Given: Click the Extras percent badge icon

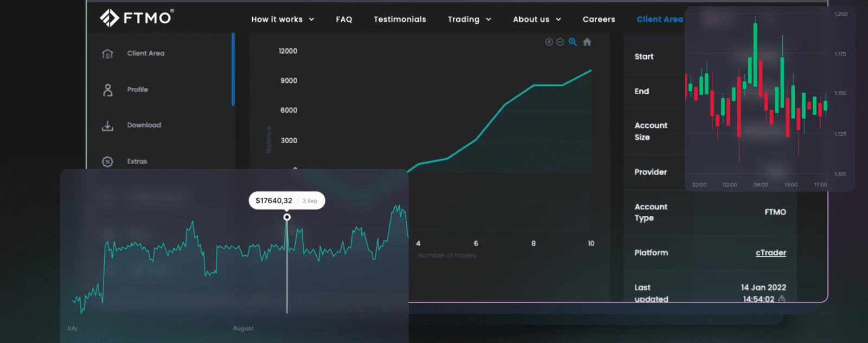Looking at the screenshot, I should (x=107, y=161).
